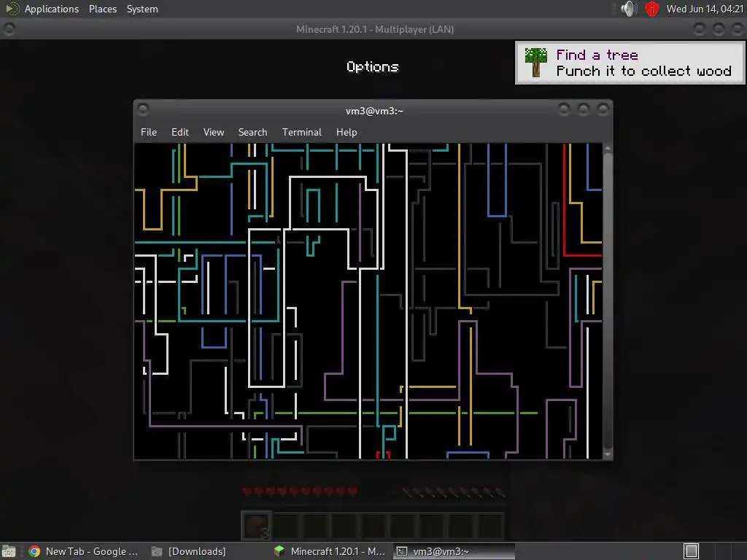747x560 pixels.
Task: Minimize the terminal window
Action: tap(564, 110)
